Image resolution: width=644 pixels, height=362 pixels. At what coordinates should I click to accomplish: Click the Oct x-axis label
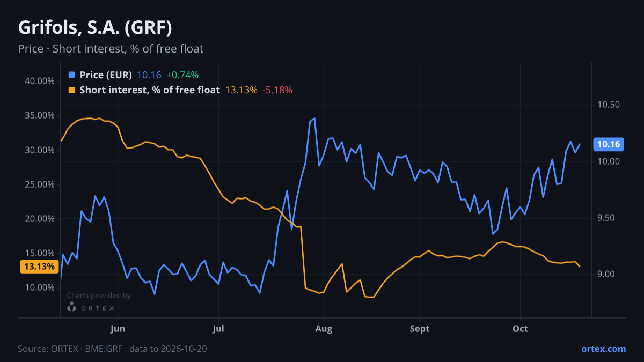[521, 329]
